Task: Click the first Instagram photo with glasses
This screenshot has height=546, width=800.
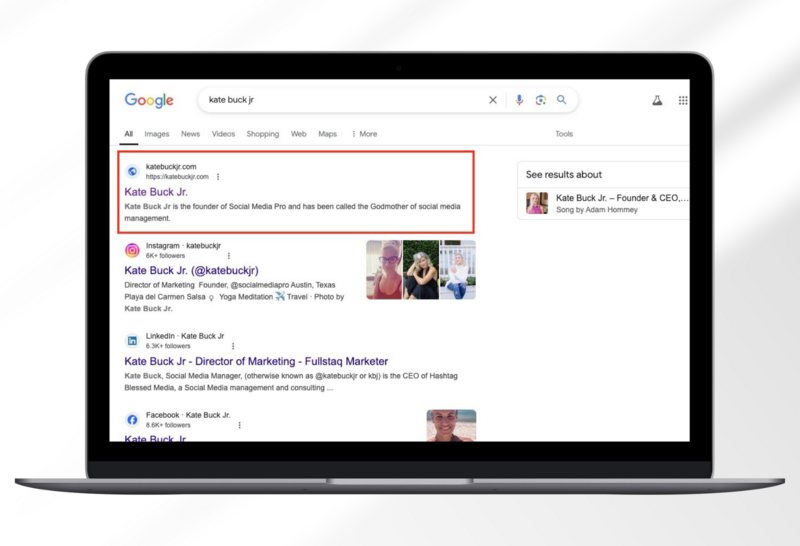Action: pyautogui.click(x=384, y=269)
